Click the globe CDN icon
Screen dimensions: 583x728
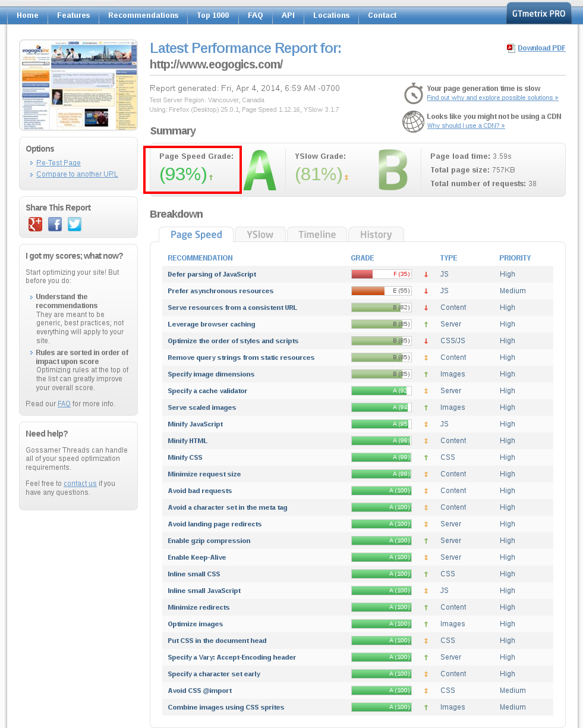coord(413,121)
